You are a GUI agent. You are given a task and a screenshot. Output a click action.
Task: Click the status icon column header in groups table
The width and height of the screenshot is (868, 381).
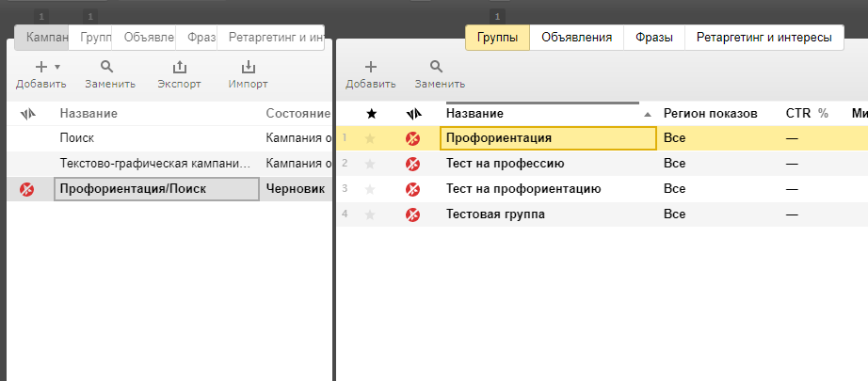point(413,114)
